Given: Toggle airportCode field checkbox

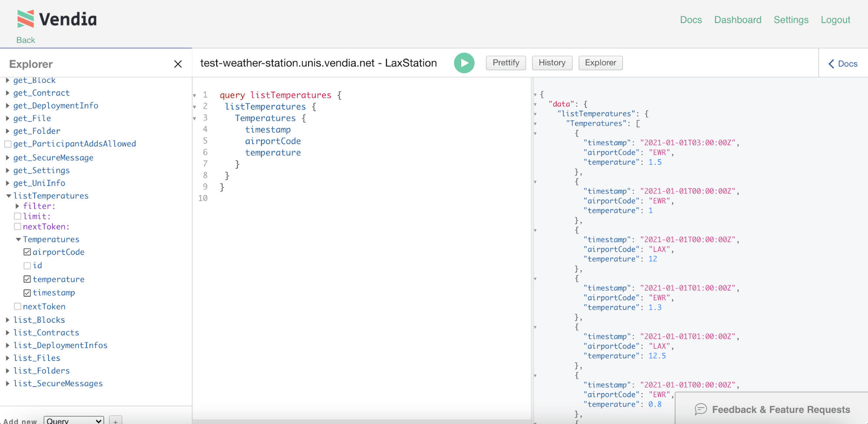Looking at the screenshot, I should 27,252.
